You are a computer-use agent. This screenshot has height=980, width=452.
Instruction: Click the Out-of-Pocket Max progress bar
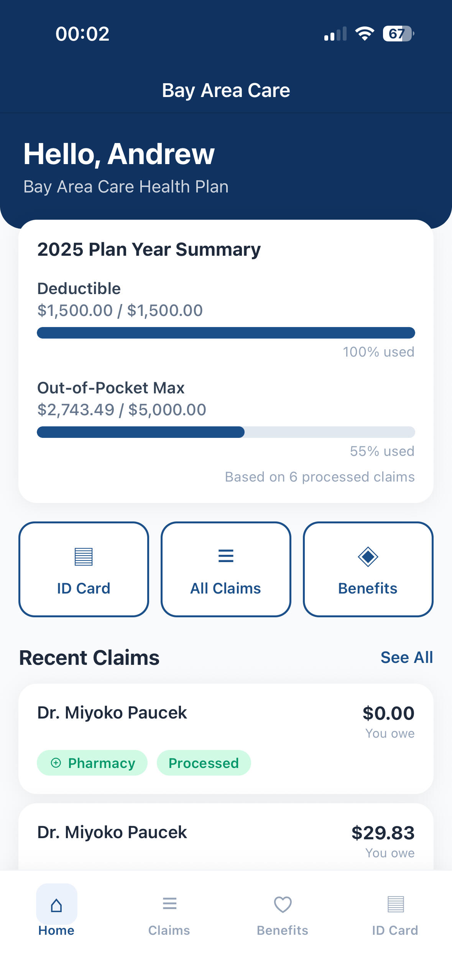click(226, 432)
